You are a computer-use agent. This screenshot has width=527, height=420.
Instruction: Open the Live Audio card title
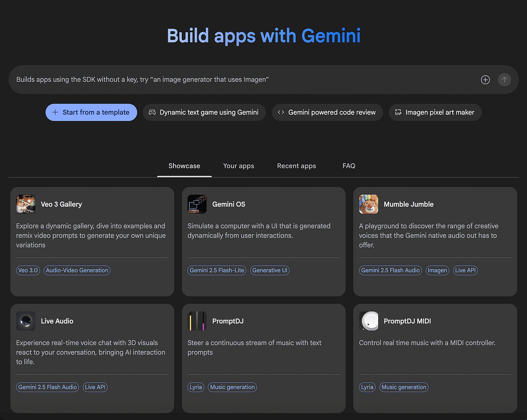(57, 321)
